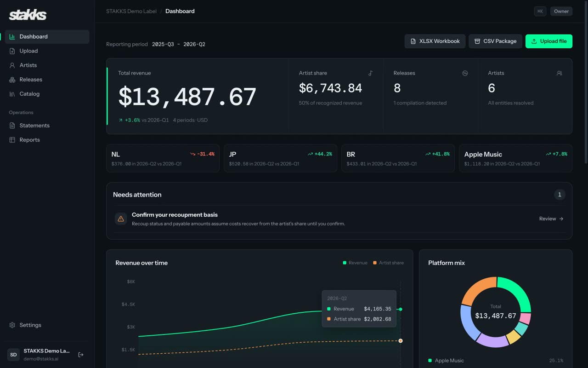Export the XLSX Workbook
The width and height of the screenshot is (588, 368).
(x=435, y=41)
